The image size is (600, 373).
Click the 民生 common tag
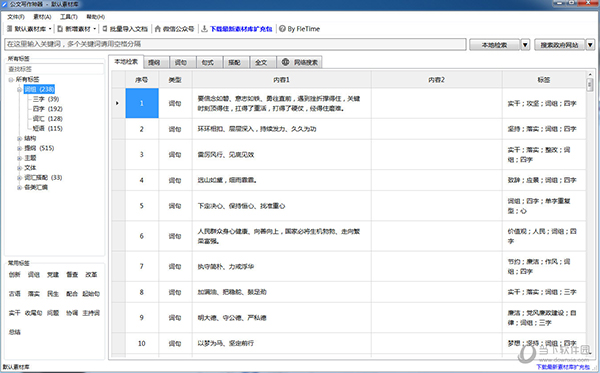(x=53, y=294)
